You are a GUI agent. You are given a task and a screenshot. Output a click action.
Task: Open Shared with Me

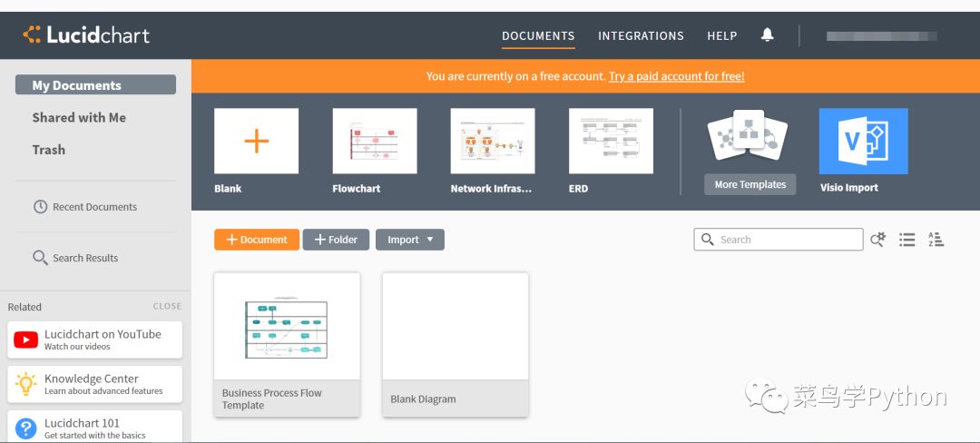pos(79,117)
